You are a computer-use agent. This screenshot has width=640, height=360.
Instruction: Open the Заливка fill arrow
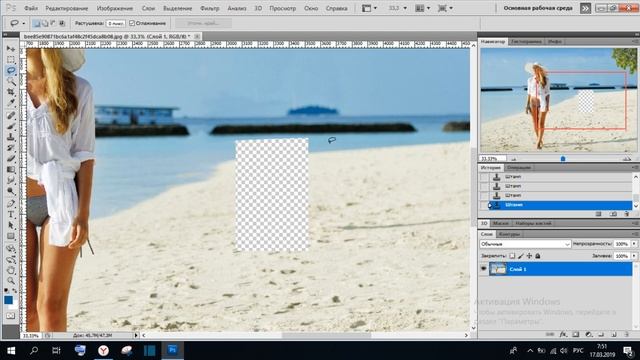pos(634,256)
